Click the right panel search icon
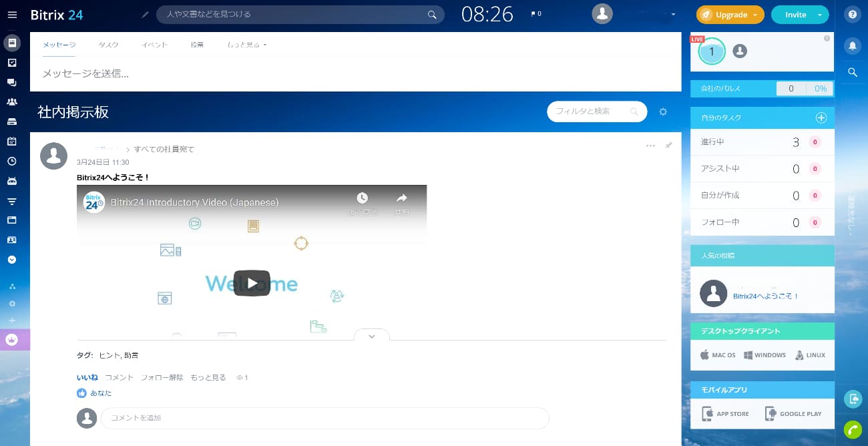This screenshot has width=868, height=446. 853,72
